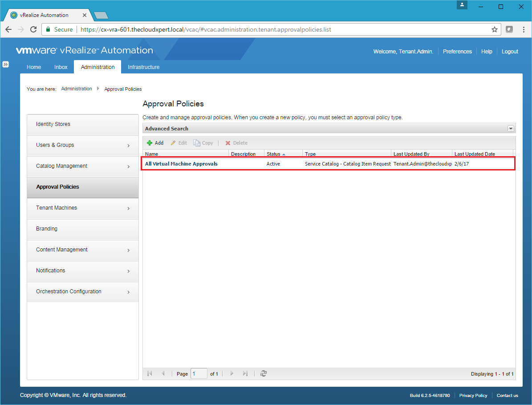Sort the table by the Status column
This screenshot has width=532, height=405.
[x=273, y=154]
